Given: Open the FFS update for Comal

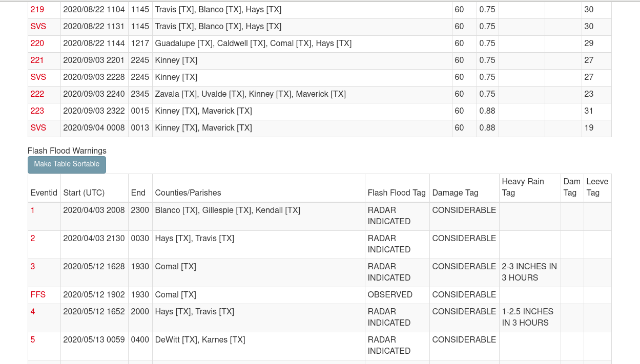Looking at the screenshot, I should pyautogui.click(x=38, y=295).
